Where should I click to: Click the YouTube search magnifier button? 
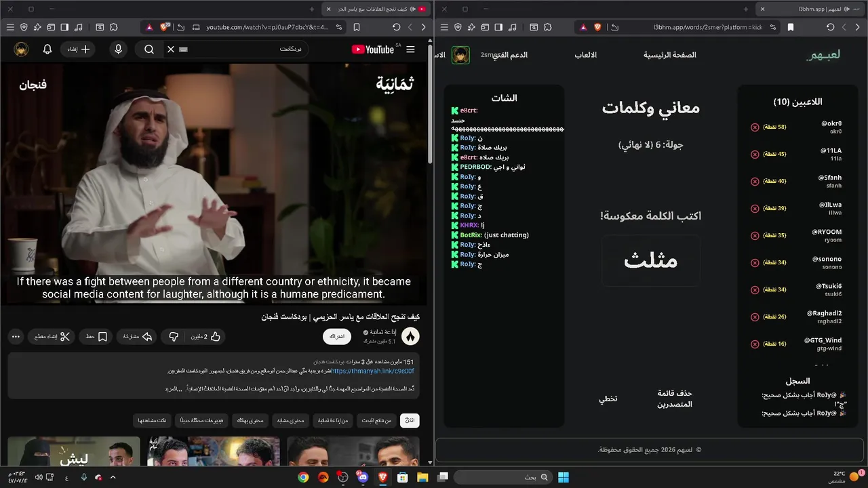[149, 49]
